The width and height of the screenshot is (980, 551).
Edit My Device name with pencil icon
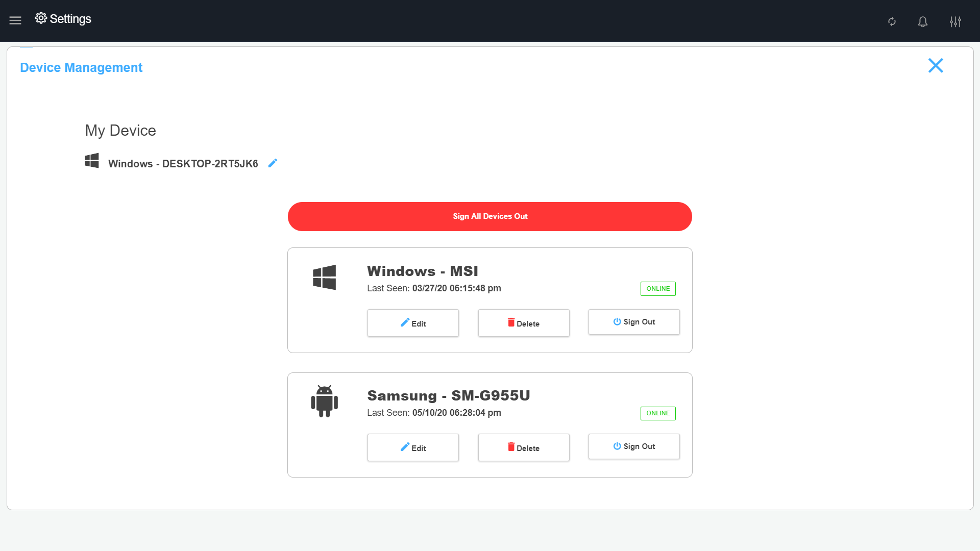273,163
